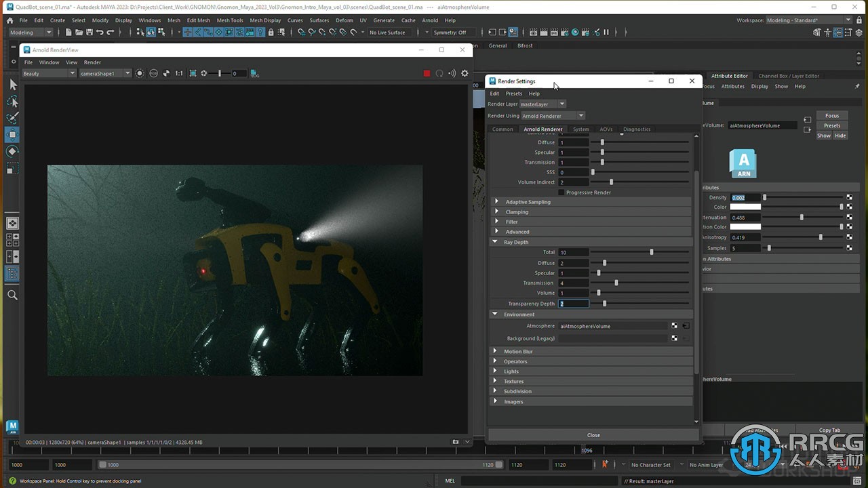Click the Color swatch in Attribute Editor
The height and width of the screenshot is (488, 868).
pos(745,207)
